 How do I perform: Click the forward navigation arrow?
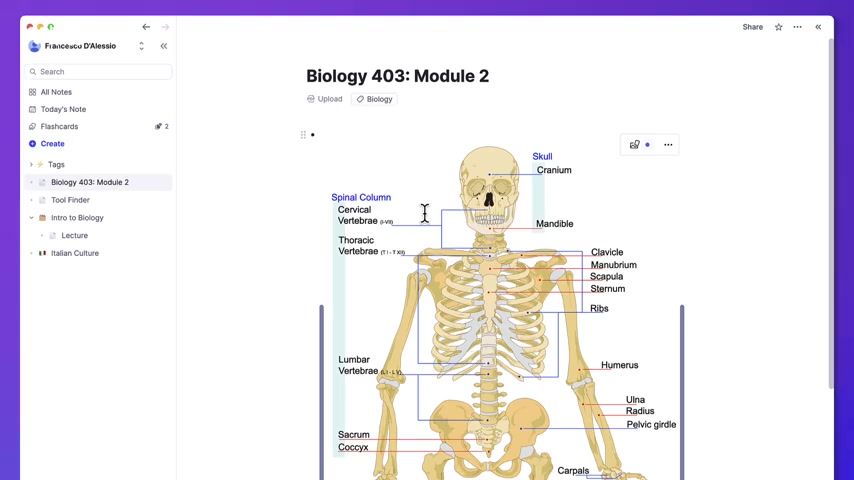click(x=165, y=27)
